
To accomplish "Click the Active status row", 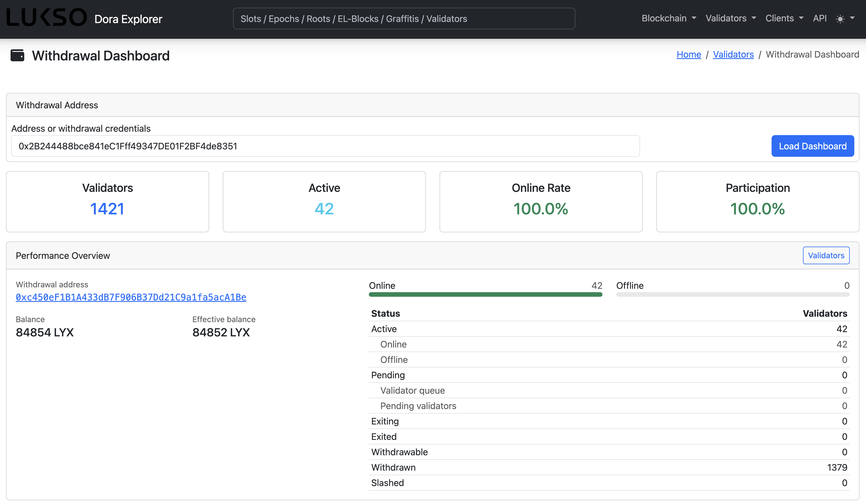I will (609, 329).
